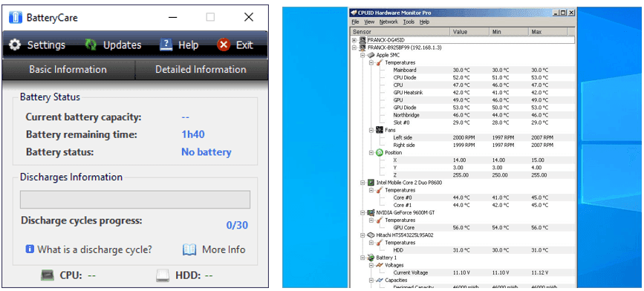
Task: Select the GPU Heatsink row
Action: (463, 92)
